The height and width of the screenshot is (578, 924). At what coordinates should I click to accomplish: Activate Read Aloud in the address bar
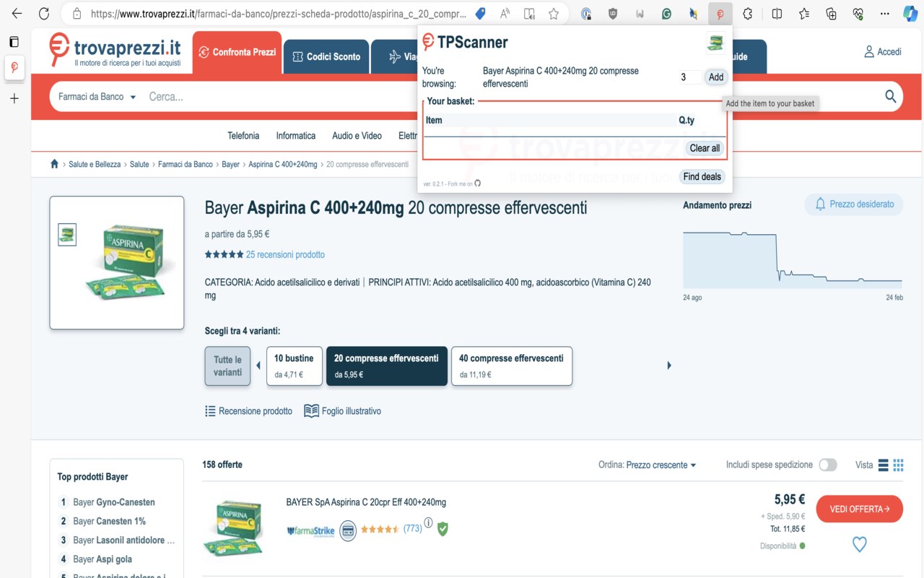point(505,14)
